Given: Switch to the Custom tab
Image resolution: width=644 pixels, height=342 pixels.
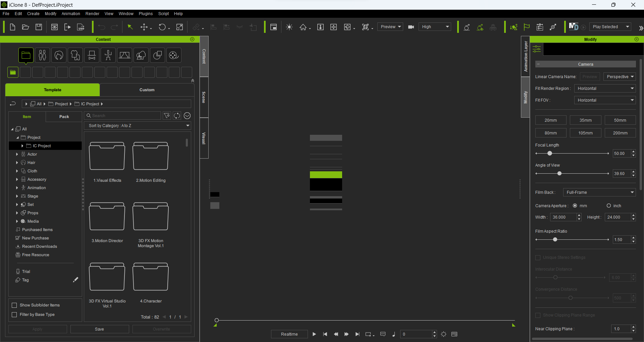Looking at the screenshot, I should point(147,90).
